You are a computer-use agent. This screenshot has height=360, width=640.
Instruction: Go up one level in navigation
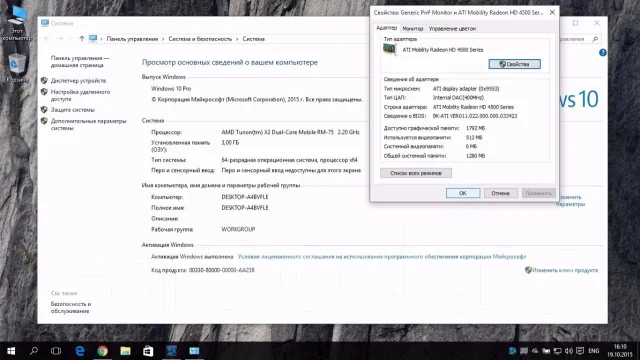coord(82,39)
